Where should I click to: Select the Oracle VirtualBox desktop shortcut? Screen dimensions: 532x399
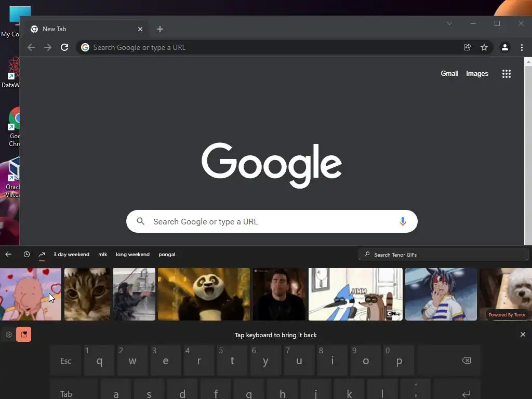[14, 177]
